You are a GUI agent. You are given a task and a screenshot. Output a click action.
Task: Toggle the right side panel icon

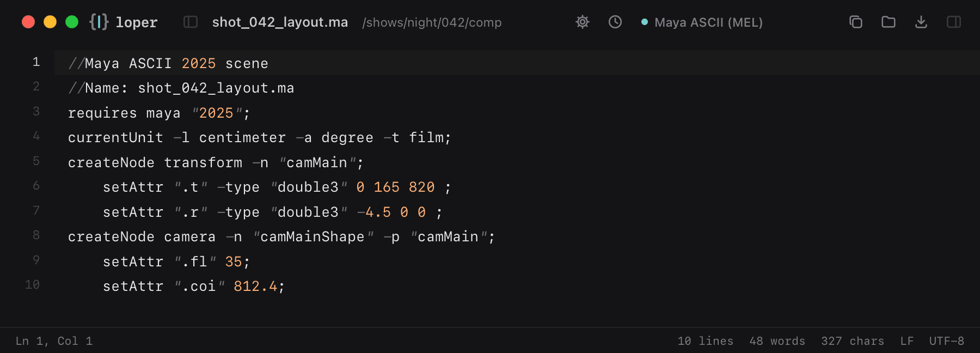954,22
